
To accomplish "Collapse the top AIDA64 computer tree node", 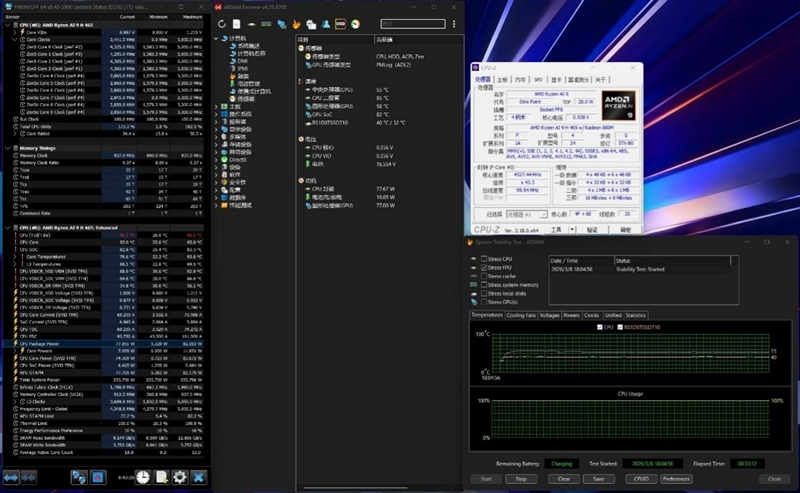I will point(216,38).
